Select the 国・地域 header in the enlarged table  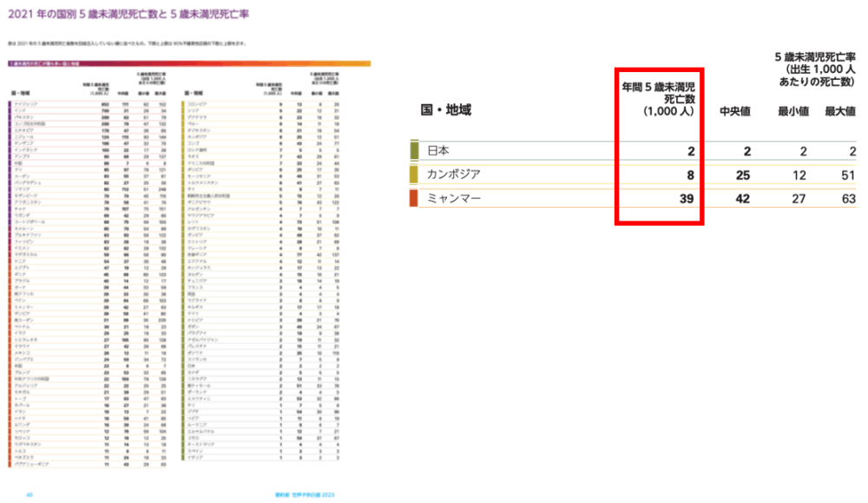446,110
